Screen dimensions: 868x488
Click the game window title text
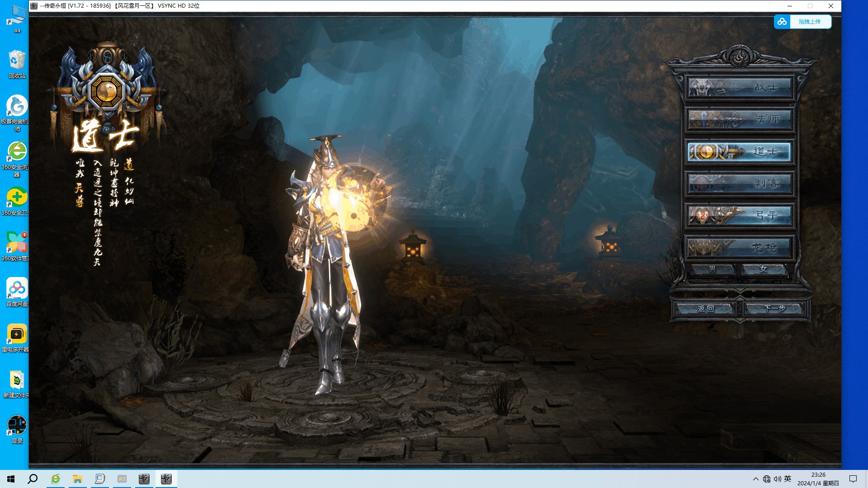coord(120,6)
